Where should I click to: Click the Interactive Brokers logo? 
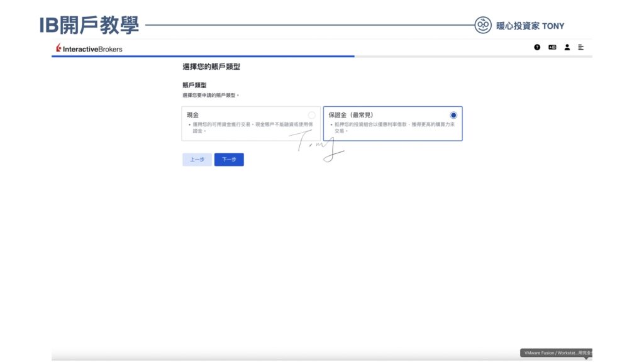[x=89, y=48]
